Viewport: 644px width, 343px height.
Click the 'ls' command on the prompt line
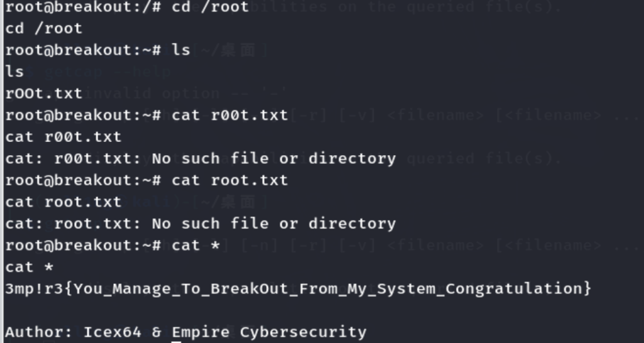[x=181, y=50]
